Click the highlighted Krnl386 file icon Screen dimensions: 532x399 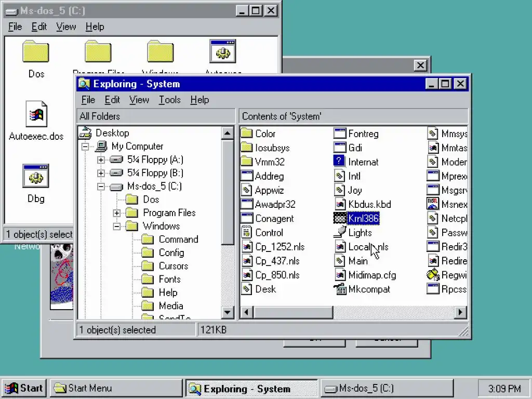(340, 218)
